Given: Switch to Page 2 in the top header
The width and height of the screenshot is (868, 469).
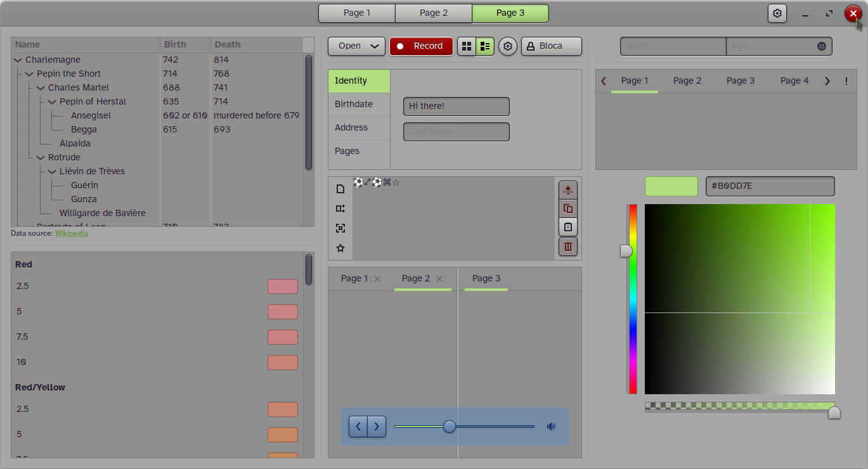Looking at the screenshot, I should 433,13.
